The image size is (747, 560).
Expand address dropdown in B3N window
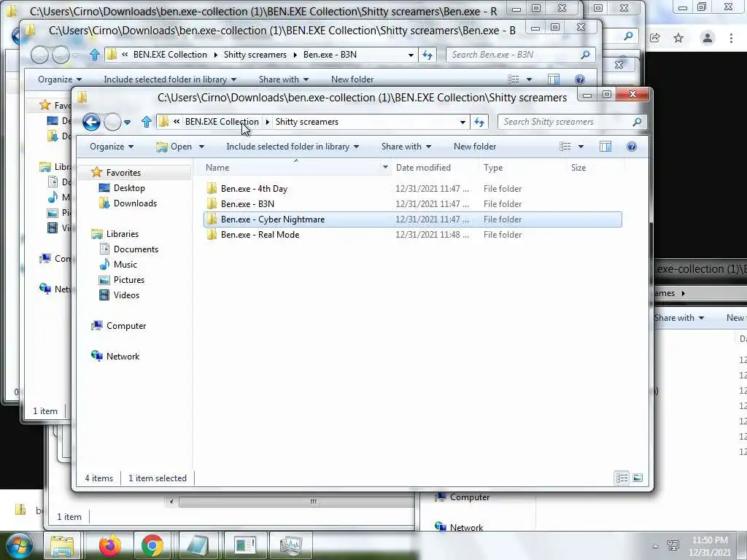pos(411,55)
